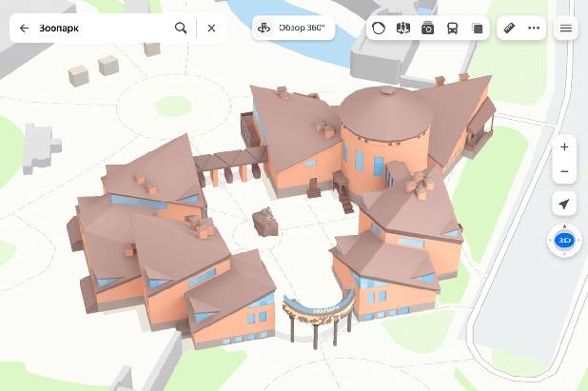The height and width of the screenshot is (391, 588).
Task: Enable public transport bus layer
Action: [x=453, y=29]
